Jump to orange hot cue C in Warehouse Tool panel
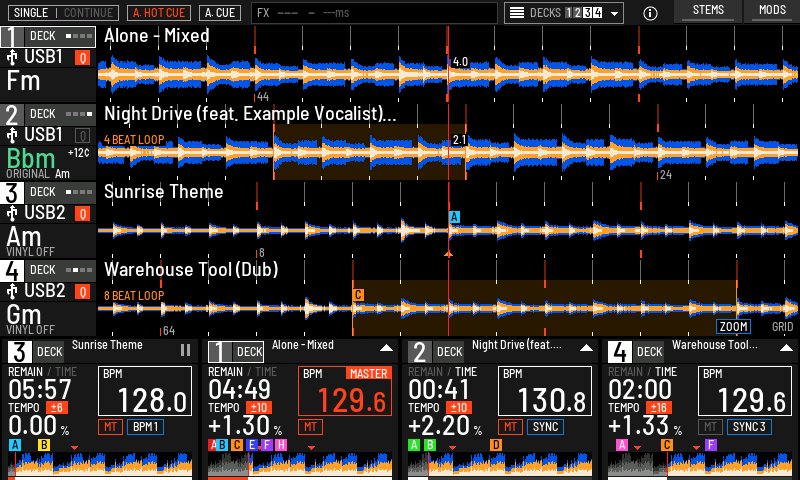 coord(667,445)
